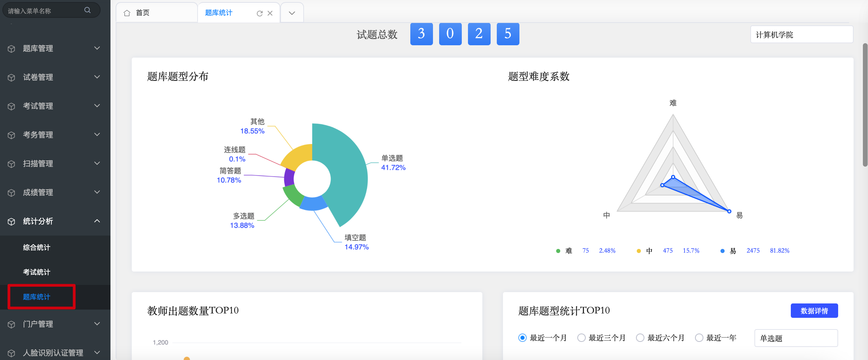This screenshot has width=868, height=360.
Task: Open the tabs overflow dropdown arrow
Action: tap(292, 13)
